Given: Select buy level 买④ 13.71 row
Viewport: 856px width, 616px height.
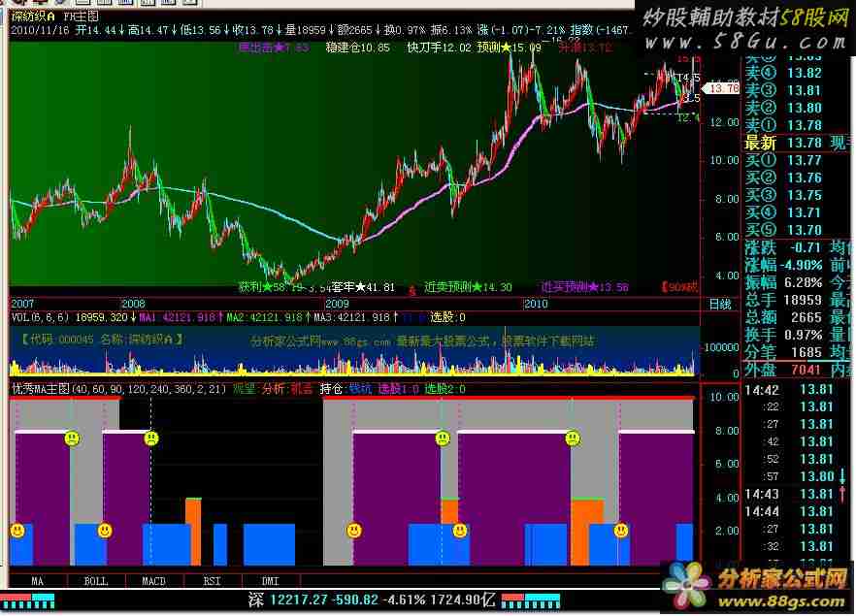Looking at the screenshot, I should pos(784,212).
